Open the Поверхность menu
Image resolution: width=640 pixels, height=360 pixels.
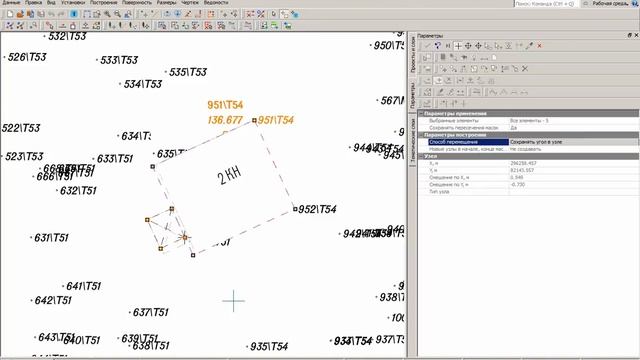tap(137, 2)
